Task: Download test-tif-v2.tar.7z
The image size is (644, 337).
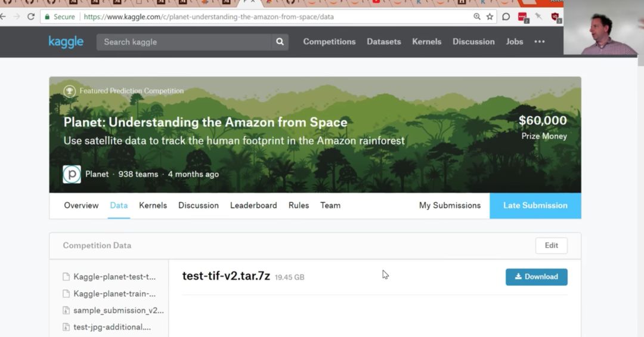Action: [537, 277]
